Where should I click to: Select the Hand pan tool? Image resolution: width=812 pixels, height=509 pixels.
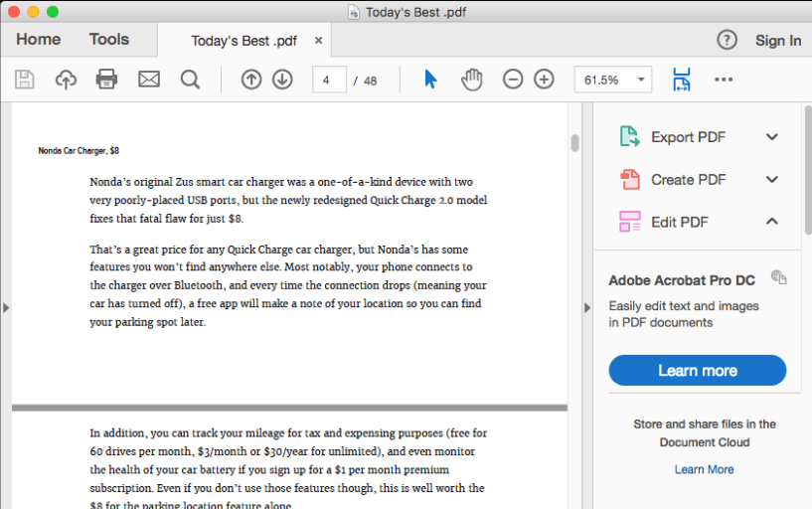coord(471,80)
